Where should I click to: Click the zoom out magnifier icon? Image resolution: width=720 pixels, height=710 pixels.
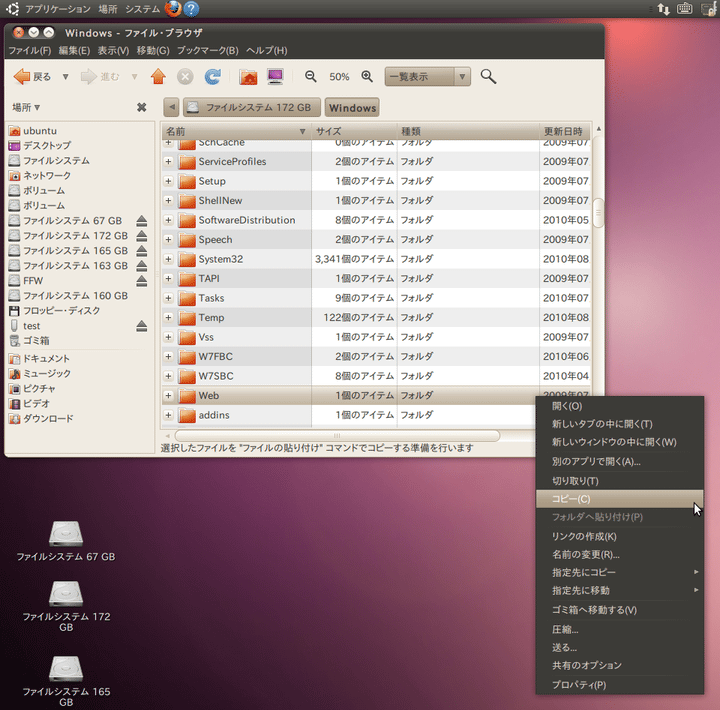click(x=311, y=77)
